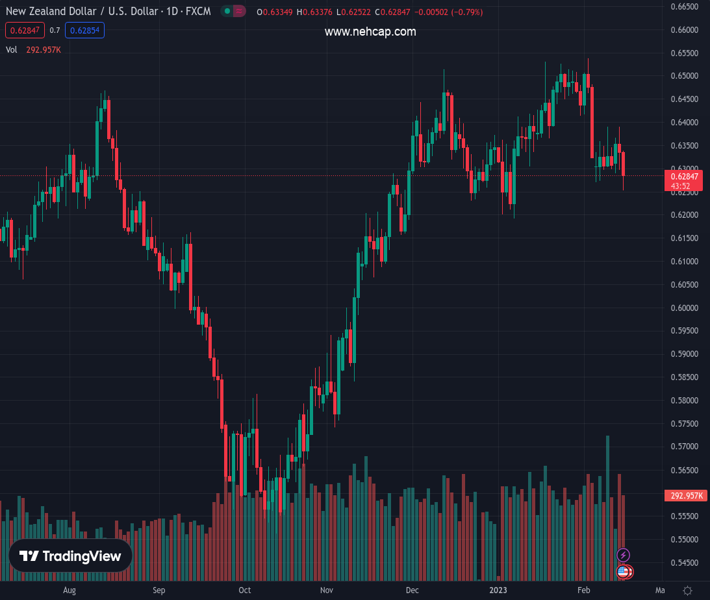Select the Vol indicator legend label

click(12, 49)
